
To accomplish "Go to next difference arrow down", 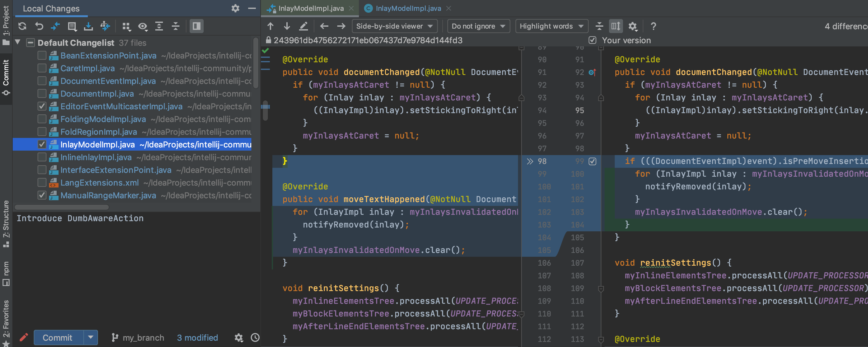I will [x=287, y=26].
